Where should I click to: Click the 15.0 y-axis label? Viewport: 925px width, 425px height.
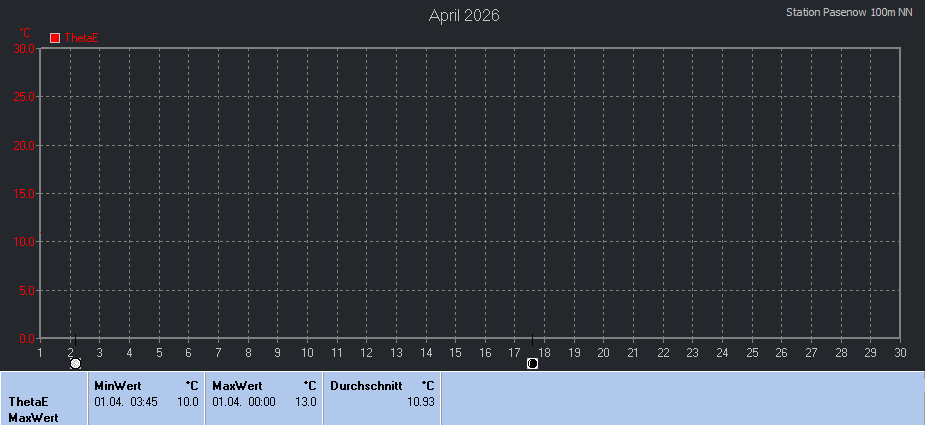point(24,193)
